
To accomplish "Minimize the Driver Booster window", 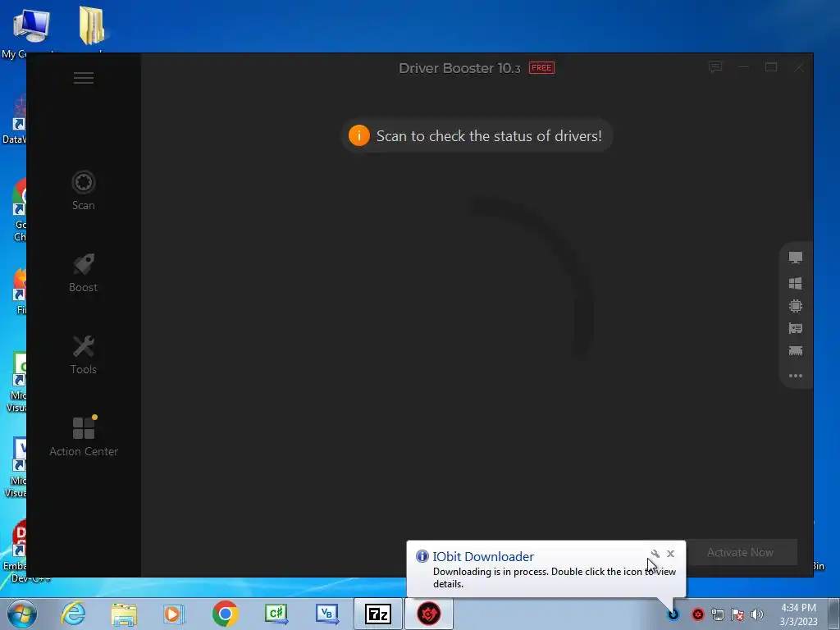I will point(743,67).
